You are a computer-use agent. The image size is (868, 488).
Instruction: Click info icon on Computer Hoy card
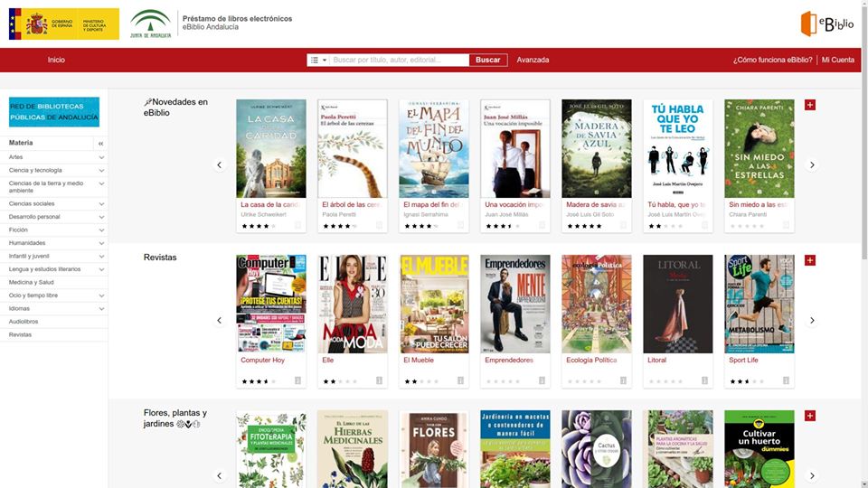[297, 381]
